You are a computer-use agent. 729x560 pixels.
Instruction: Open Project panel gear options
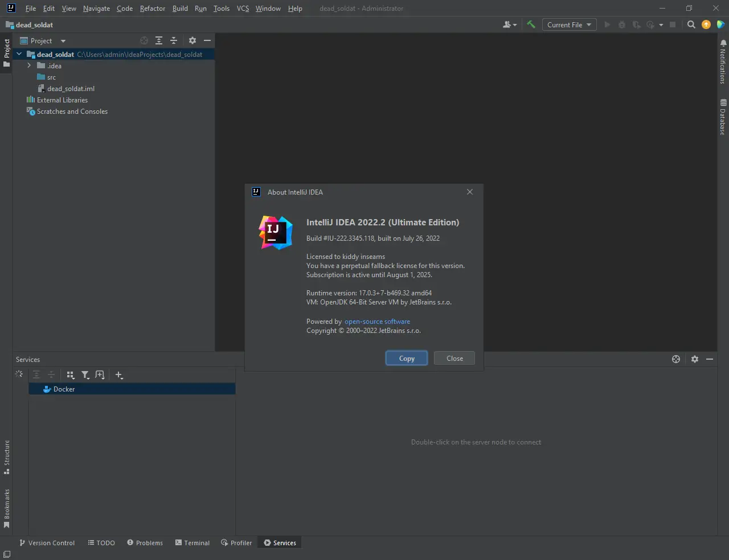[193, 40]
